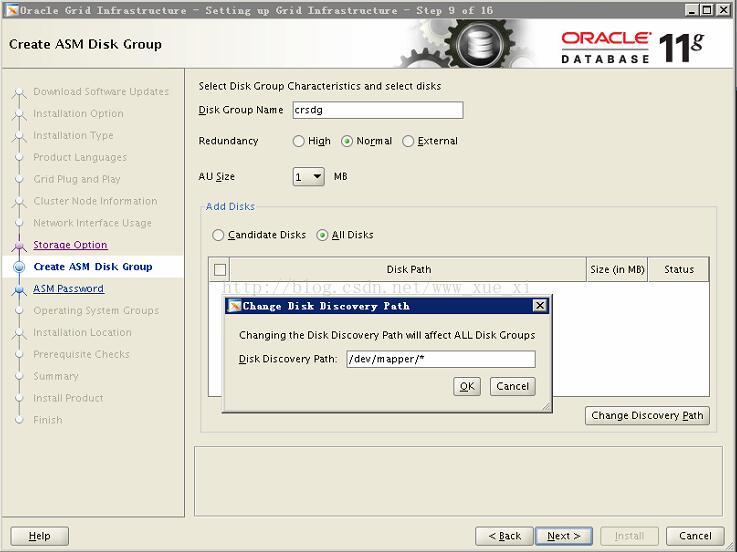The image size is (737, 552).
Task: Click the dialog resize grip corner
Action: [546, 407]
